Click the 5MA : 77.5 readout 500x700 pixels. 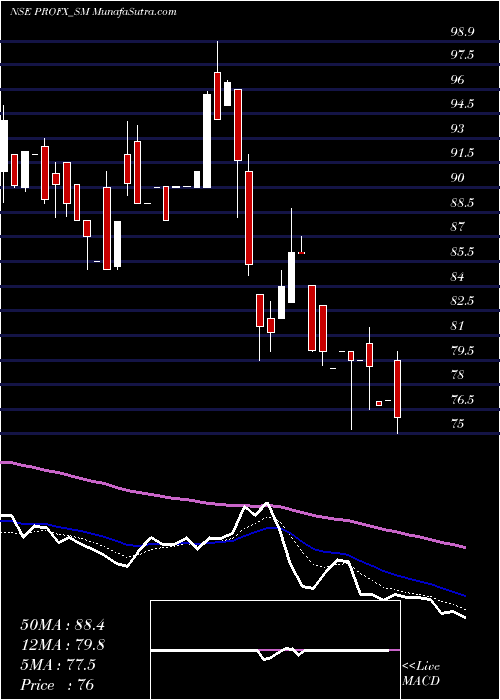[x=58, y=665]
